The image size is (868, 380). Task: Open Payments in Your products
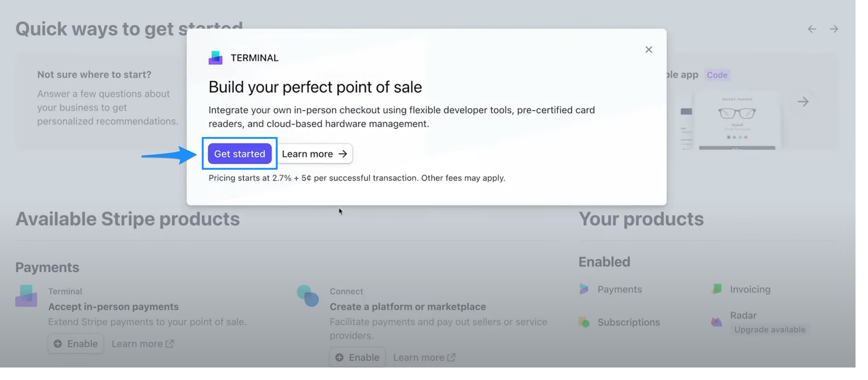pyautogui.click(x=619, y=289)
